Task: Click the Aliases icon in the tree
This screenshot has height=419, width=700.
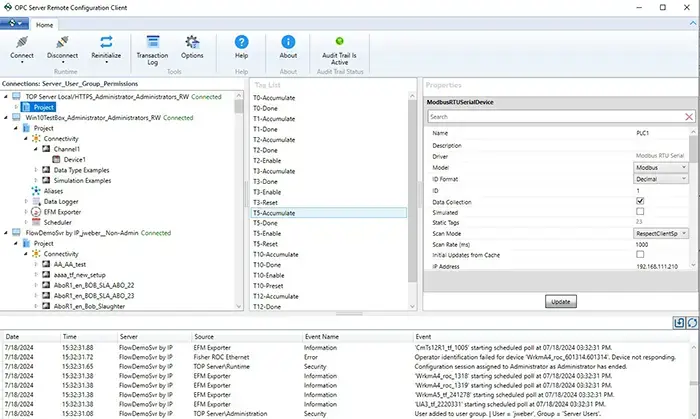Action: coord(36,191)
